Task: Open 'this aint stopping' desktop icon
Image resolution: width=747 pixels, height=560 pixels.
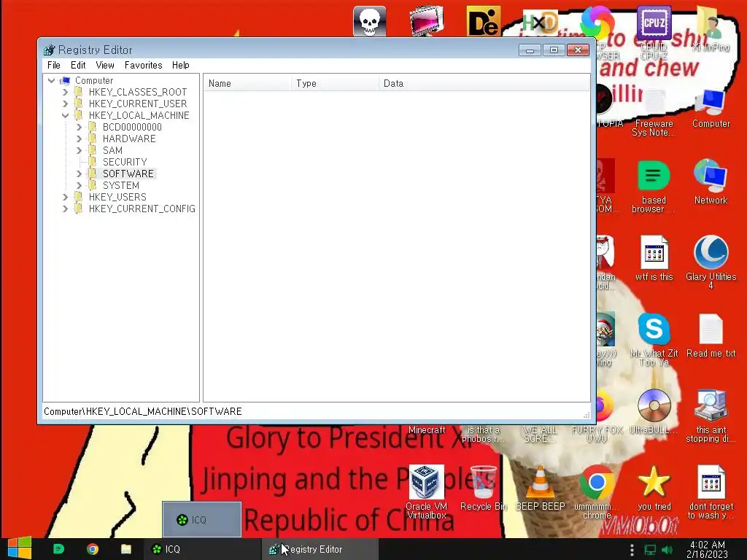Action: (711, 415)
